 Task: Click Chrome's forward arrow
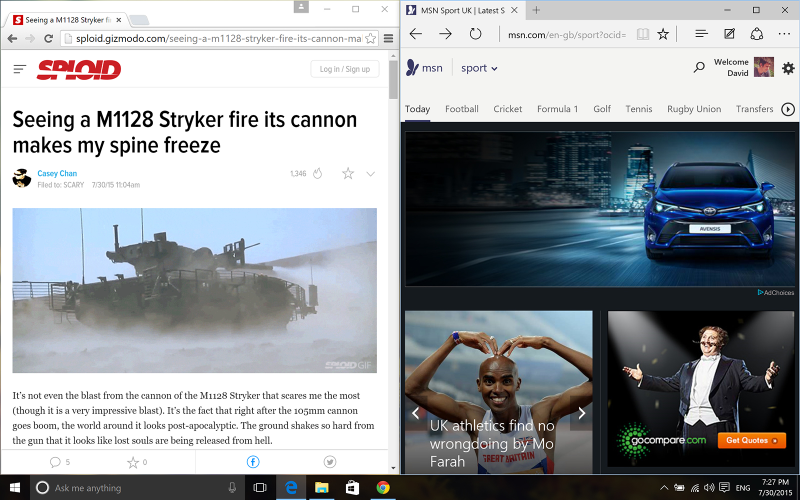(x=30, y=38)
